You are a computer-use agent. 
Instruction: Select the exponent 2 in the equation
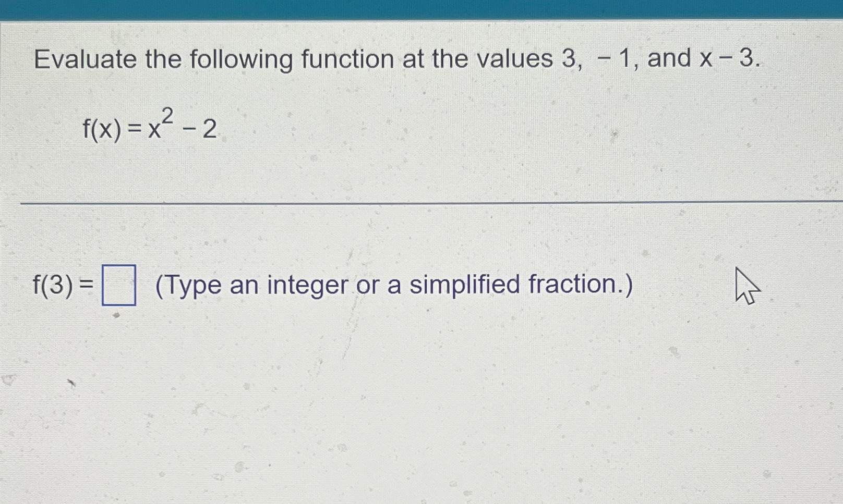168,113
